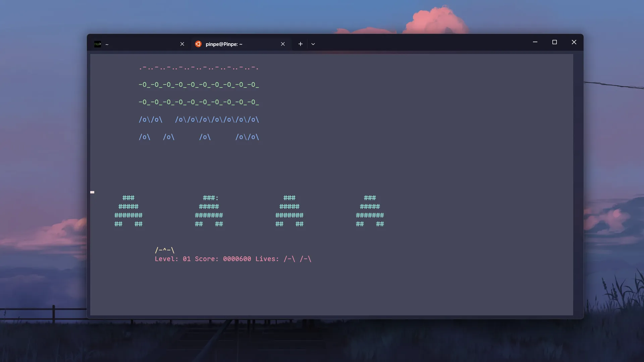The width and height of the screenshot is (644, 362).
Task: Open a new terminal tab with plus
Action: click(x=300, y=44)
